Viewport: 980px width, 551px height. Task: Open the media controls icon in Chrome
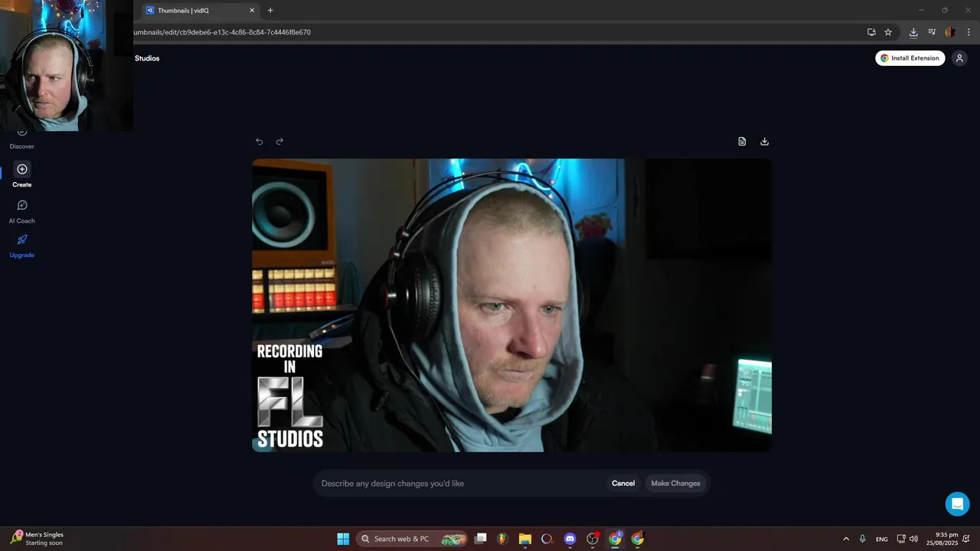[x=932, y=32]
